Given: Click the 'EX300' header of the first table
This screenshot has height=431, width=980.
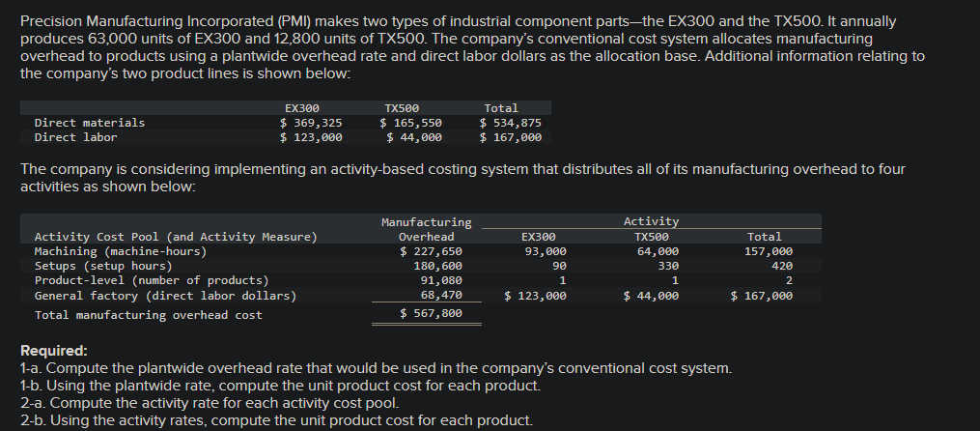Looking at the screenshot, I should point(302,108).
